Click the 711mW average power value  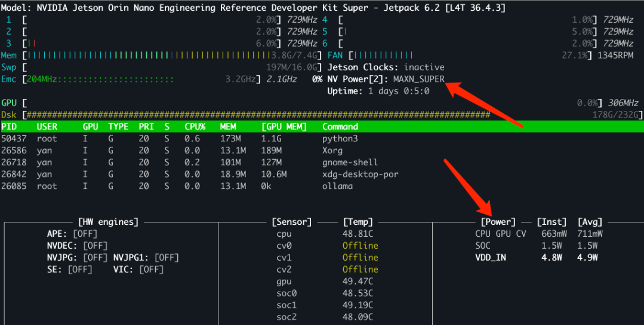[590, 234]
